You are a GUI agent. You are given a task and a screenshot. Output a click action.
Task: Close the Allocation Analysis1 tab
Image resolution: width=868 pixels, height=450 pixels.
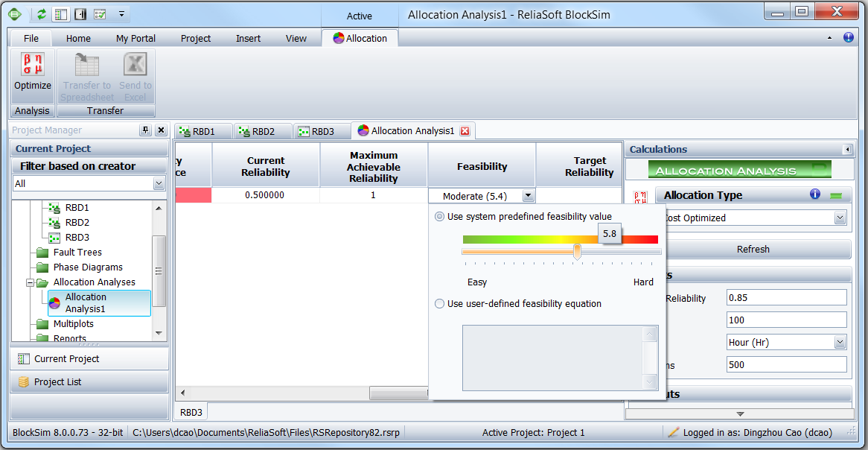[465, 131]
